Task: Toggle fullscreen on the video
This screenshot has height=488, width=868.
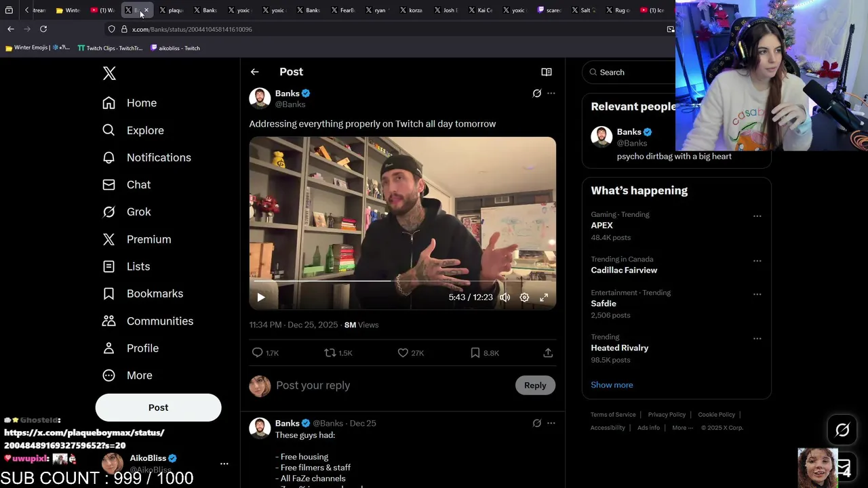Action: click(544, 297)
